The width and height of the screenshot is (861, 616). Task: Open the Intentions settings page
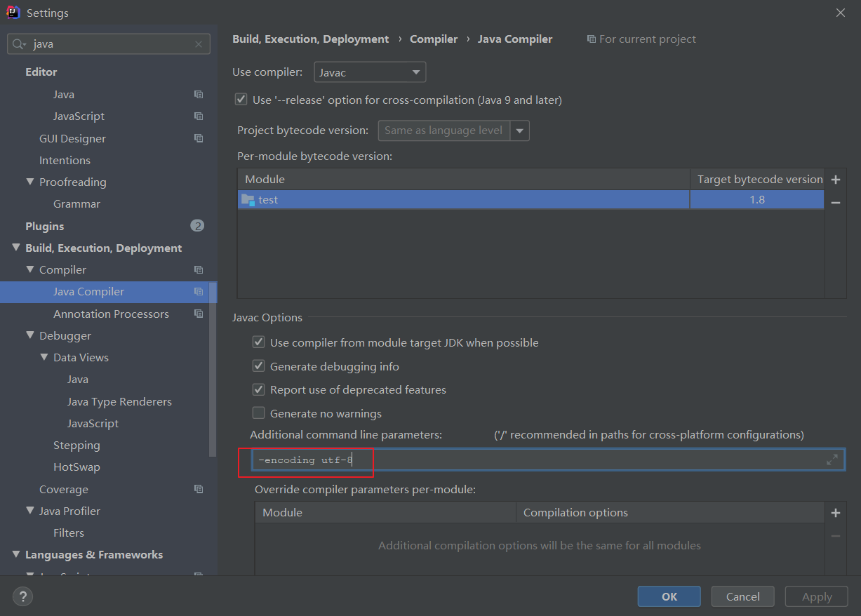pyautogui.click(x=65, y=160)
